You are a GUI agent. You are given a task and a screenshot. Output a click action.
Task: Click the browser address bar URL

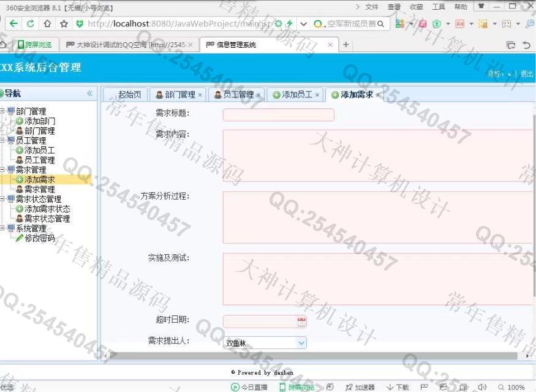(x=179, y=24)
